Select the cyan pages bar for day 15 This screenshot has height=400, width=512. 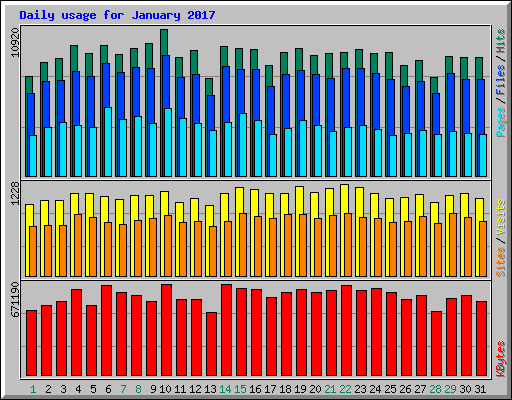243,145
